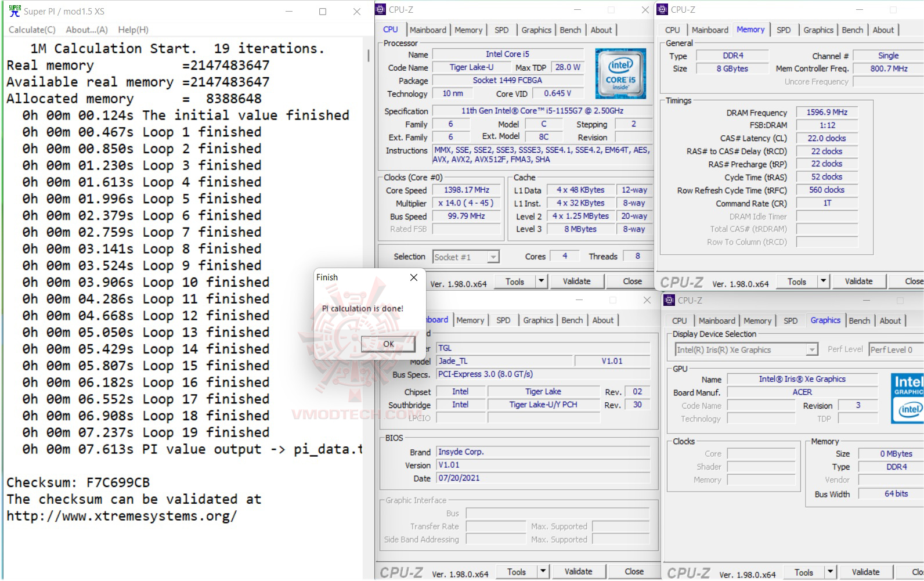The width and height of the screenshot is (924, 581).
Task: Click the CPU-Z icon in the Memory window title
Action: [663, 9]
